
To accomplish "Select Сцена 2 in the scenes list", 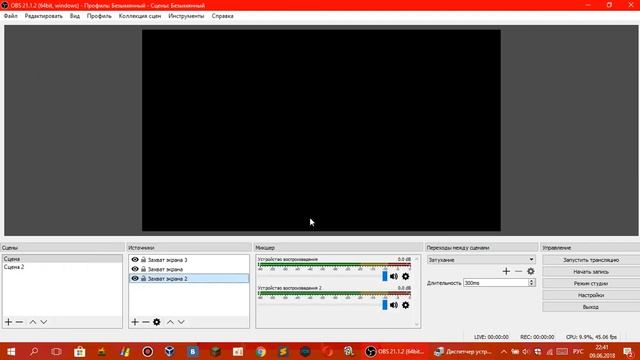I will pyautogui.click(x=62, y=267).
